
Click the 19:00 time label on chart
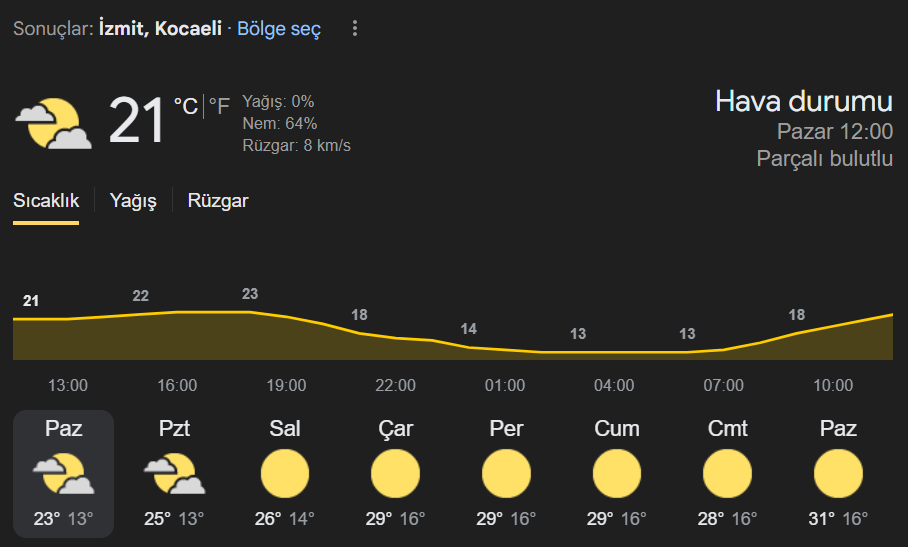(286, 385)
